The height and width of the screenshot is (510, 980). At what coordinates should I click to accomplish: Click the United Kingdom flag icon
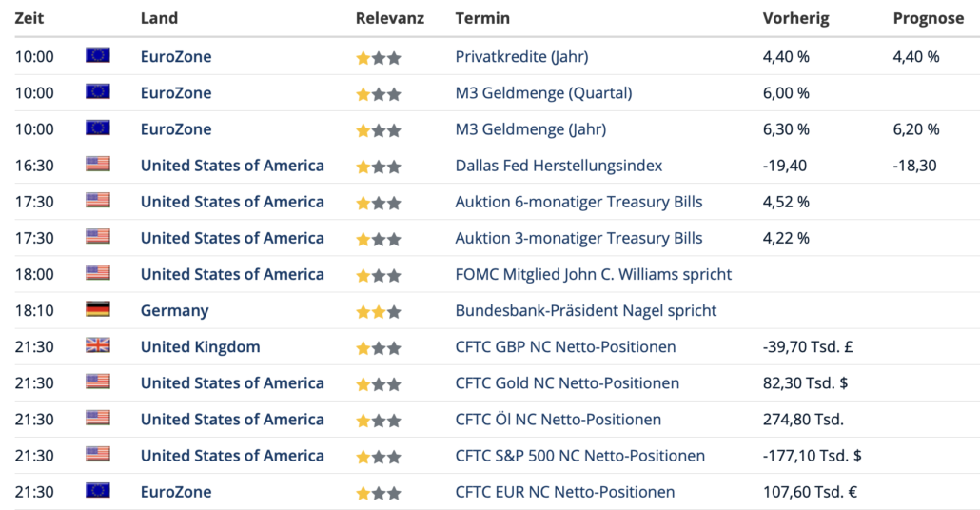(97, 345)
